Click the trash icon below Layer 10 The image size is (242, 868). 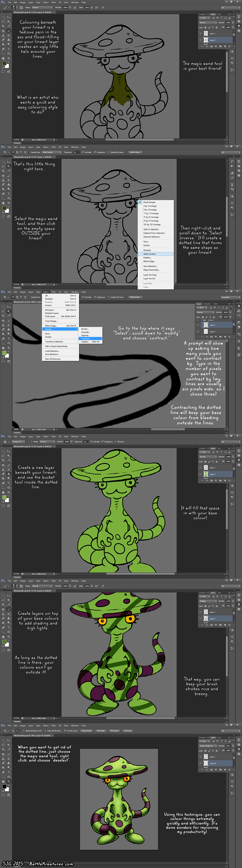(x=230, y=769)
